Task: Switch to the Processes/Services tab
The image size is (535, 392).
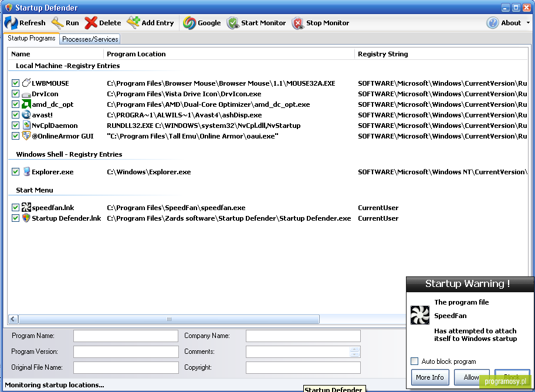Action: pos(90,39)
